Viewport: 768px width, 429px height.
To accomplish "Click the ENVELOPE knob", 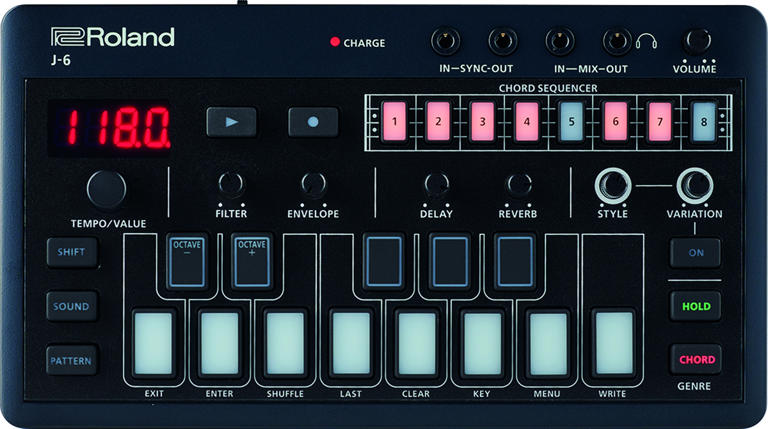I will pyautogui.click(x=313, y=184).
